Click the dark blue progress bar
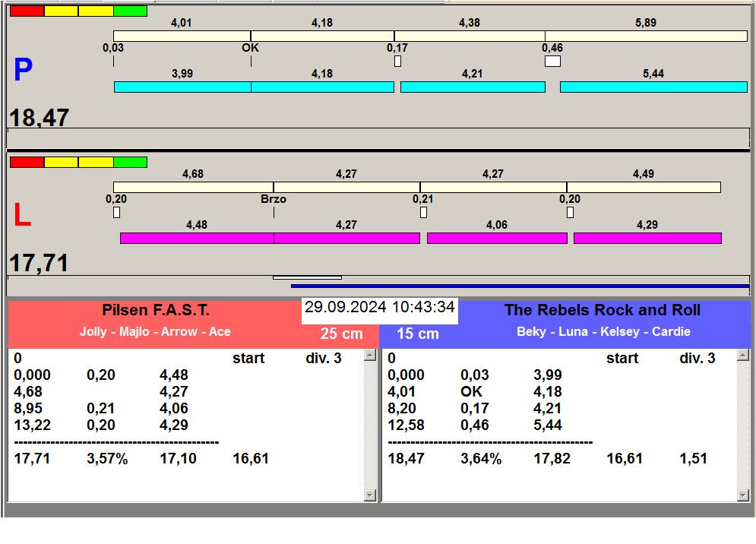 (520, 286)
